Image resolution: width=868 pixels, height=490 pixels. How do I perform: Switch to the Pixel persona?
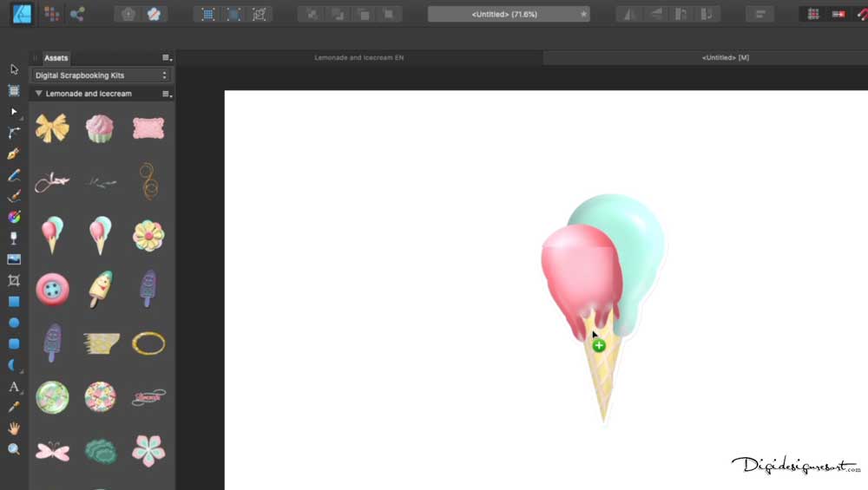click(51, 14)
